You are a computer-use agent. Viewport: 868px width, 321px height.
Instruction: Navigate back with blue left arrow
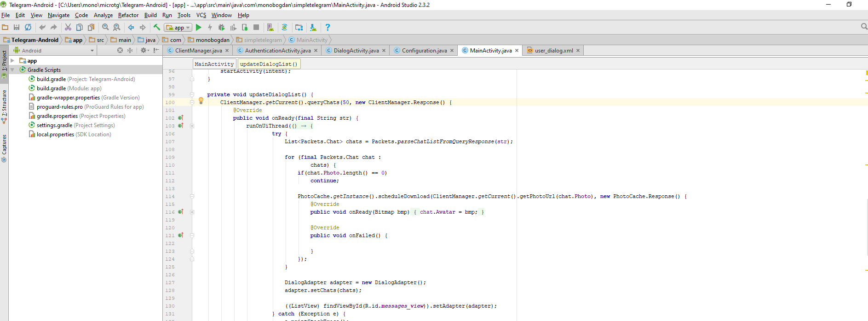[x=131, y=28]
